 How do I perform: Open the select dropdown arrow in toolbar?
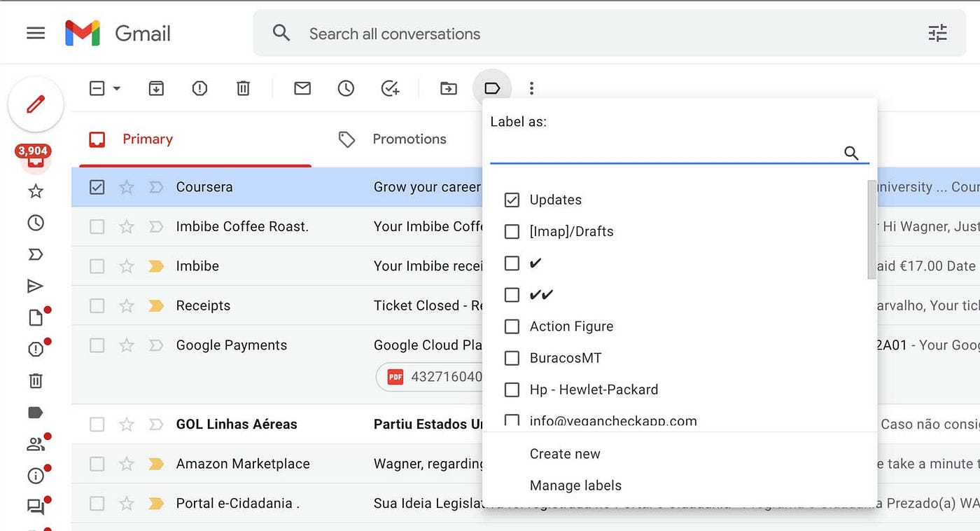tap(117, 89)
